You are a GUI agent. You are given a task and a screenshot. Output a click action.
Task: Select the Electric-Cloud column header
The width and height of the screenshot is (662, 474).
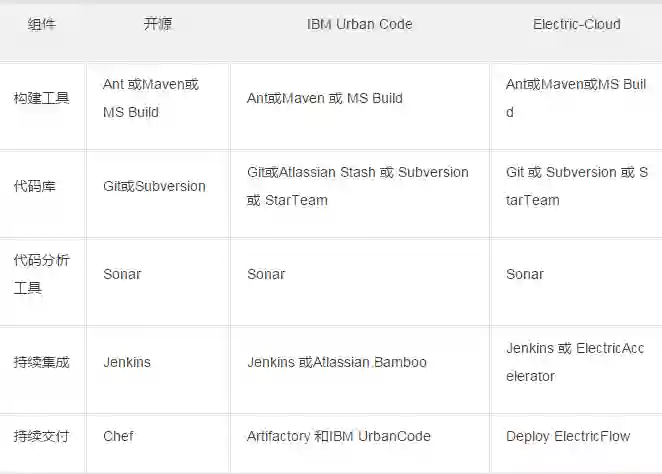pyautogui.click(x=576, y=24)
